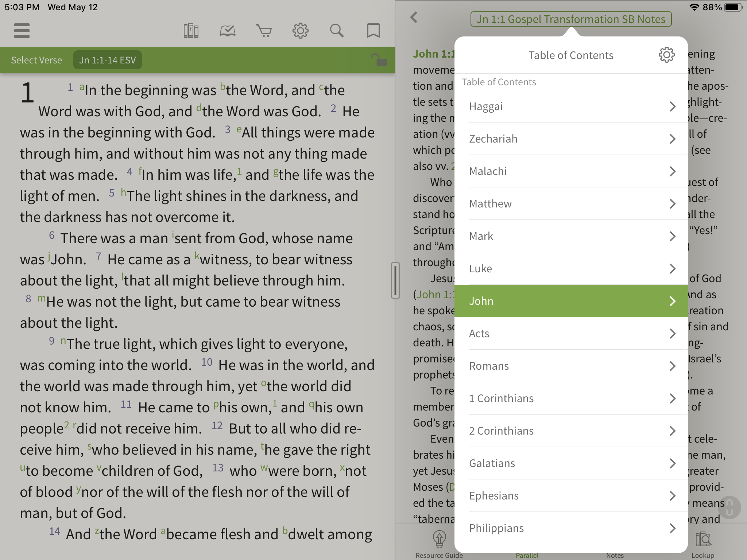Expand the Acts chevron
The height and width of the screenshot is (560, 747).
[x=673, y=334]
